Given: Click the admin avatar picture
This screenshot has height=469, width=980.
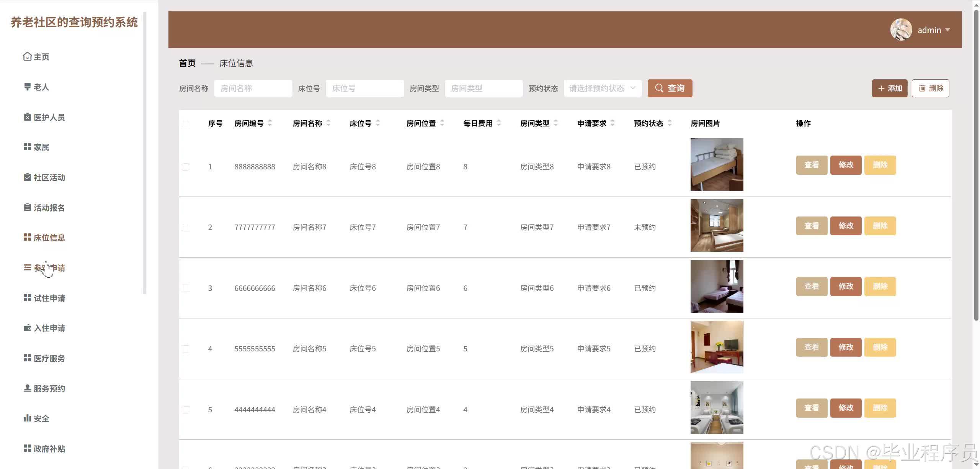Looking at the screenshot, I should coord(901,30).
